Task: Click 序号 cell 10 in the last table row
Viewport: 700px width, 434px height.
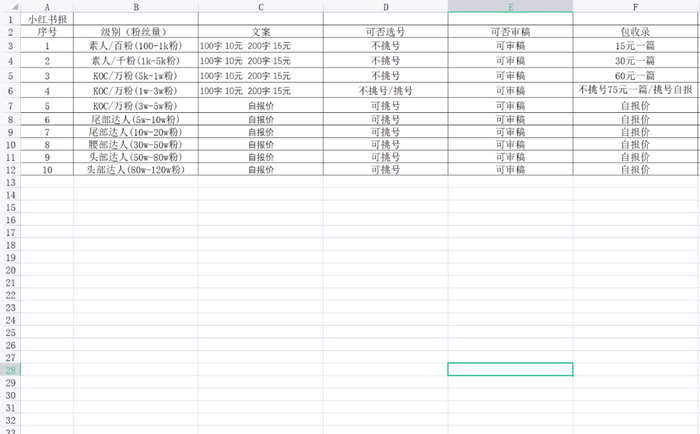Action: tap(47, 169)
